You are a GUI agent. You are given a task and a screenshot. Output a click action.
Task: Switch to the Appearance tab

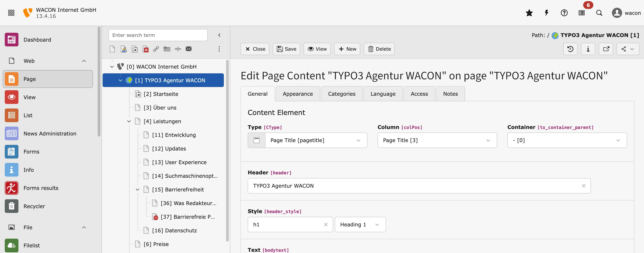point(298,94)
